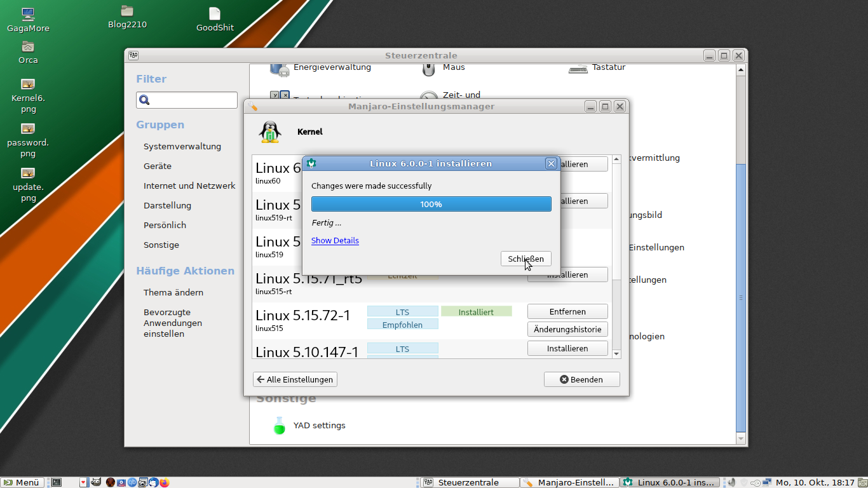Open the Blog2210 folder on desktop

[127, 11]
